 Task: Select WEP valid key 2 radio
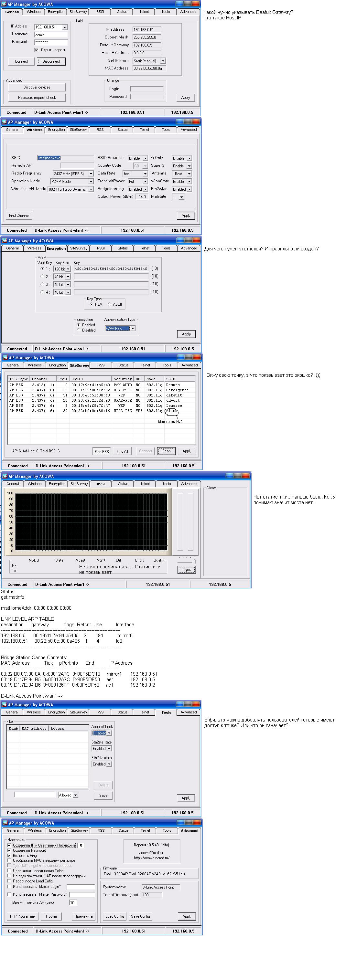(x=42, y=277)
